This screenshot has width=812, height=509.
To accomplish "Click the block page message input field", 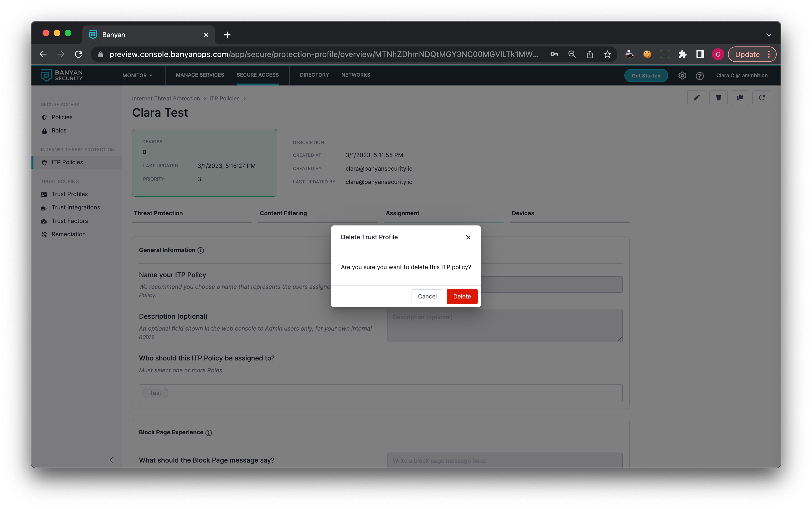I will pyautogui.click(x=505, y=460).
